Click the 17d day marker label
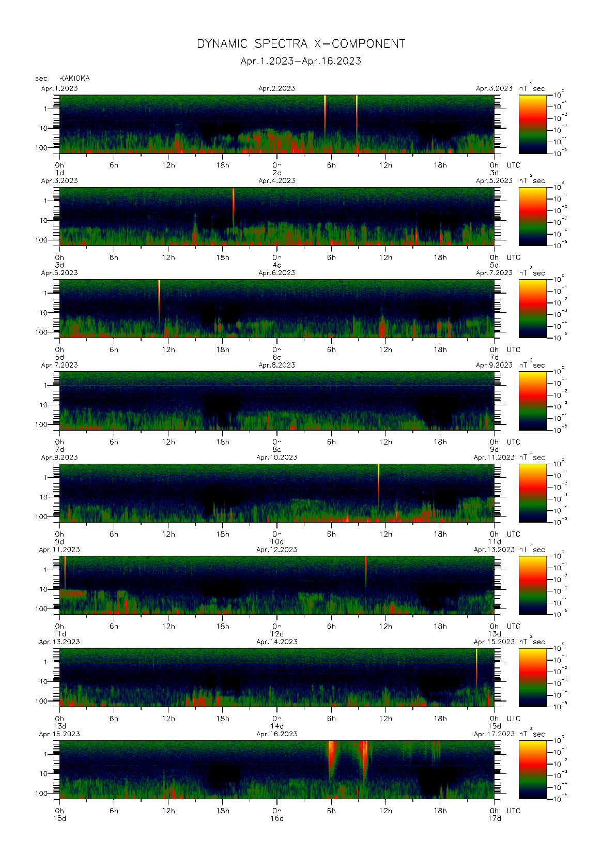Screen dimensions: 602x868 [495, 818]
